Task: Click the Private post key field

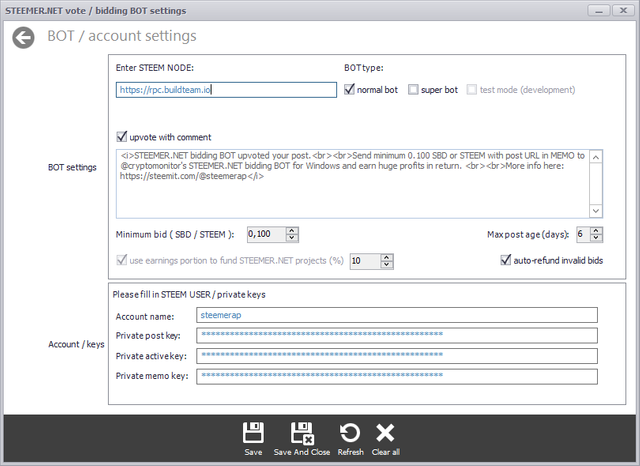Action: pyautogui.click(x=397, y=335)
